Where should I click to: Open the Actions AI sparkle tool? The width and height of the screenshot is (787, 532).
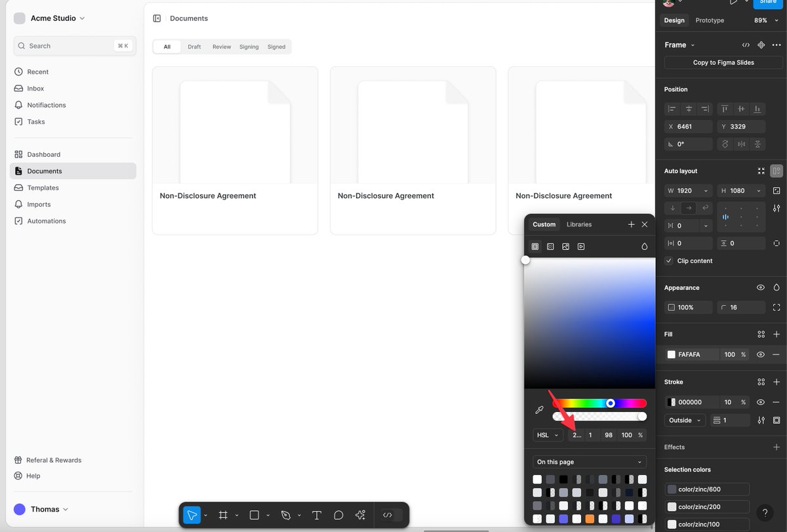[x=360, y=515]
